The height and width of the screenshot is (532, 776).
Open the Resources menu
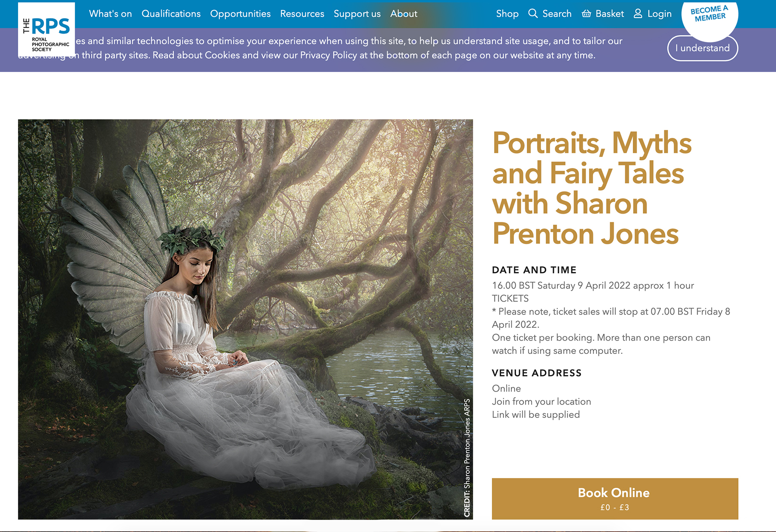[x=302, y=13]
